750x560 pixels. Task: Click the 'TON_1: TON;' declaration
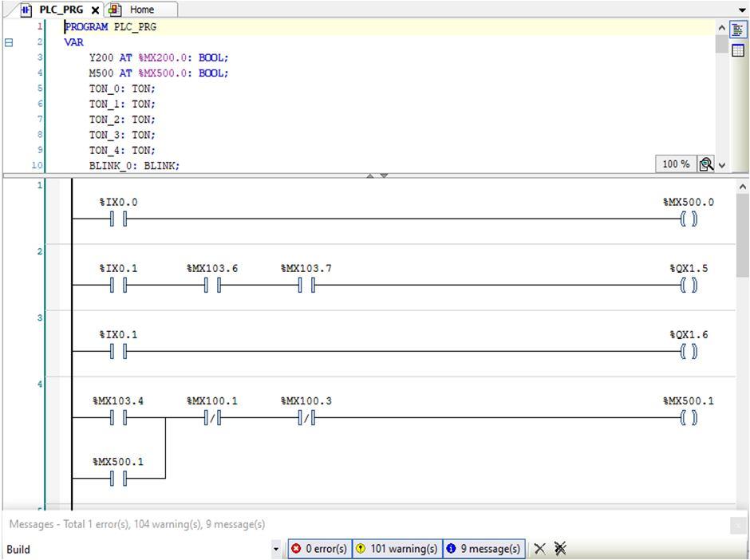coord(122,104)
